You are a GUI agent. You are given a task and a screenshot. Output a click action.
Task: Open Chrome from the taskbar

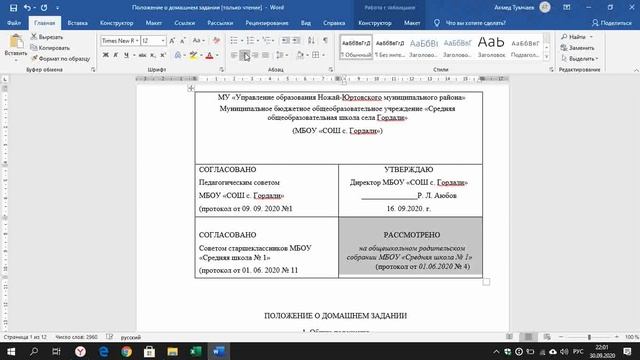point(127,351)
